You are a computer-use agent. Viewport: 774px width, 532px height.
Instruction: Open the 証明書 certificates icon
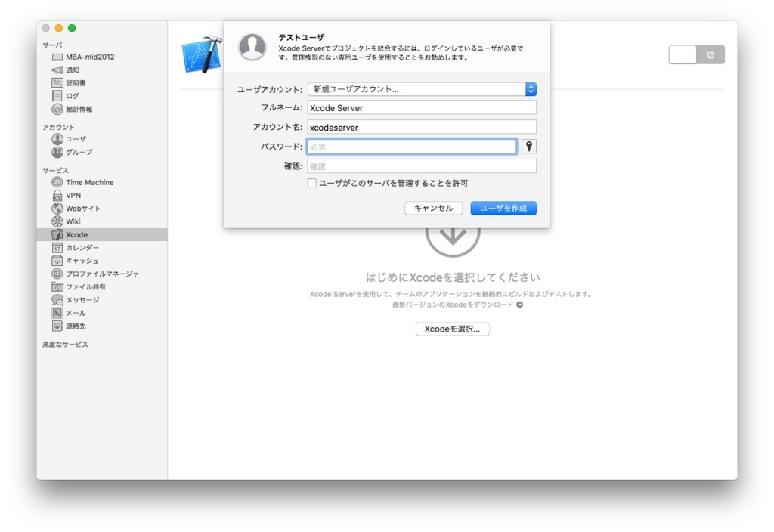(57, 82)
